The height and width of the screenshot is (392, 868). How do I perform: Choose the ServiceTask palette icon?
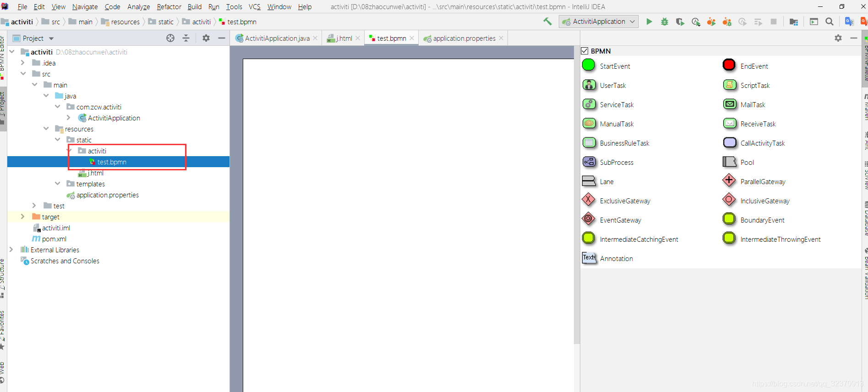[x=589, y=104]
